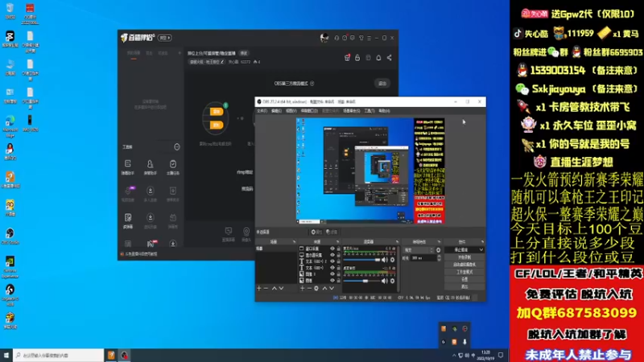Mute the Desktop Audio speaker icon in OBS mixer
This screenshot has width=644, height=362.
pyautogui.click(x=385, y=281)
